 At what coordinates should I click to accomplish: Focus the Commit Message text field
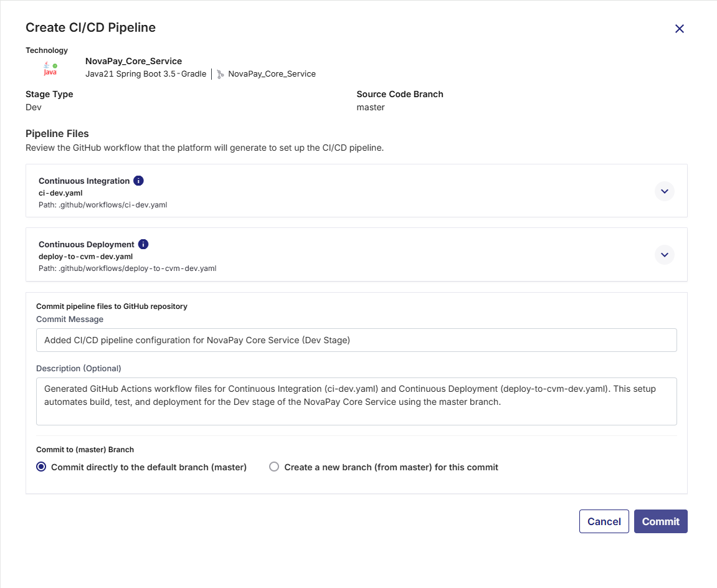pyautogui.click(x=356, y=340)
